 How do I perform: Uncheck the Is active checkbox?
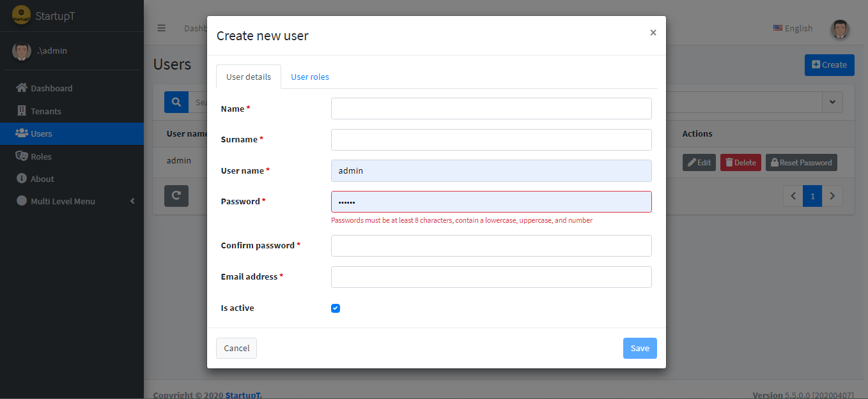pos(336,308)
